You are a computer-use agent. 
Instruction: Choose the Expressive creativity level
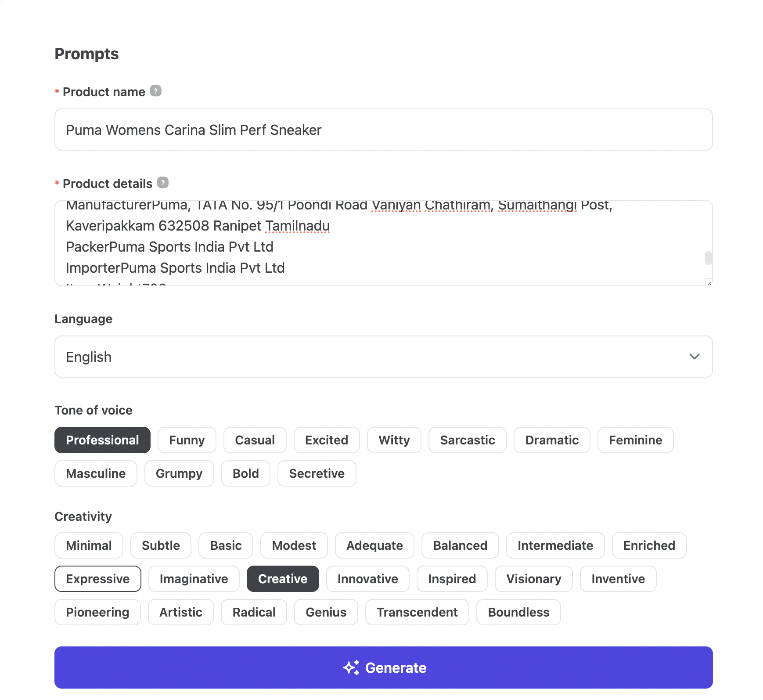(97, 579)
